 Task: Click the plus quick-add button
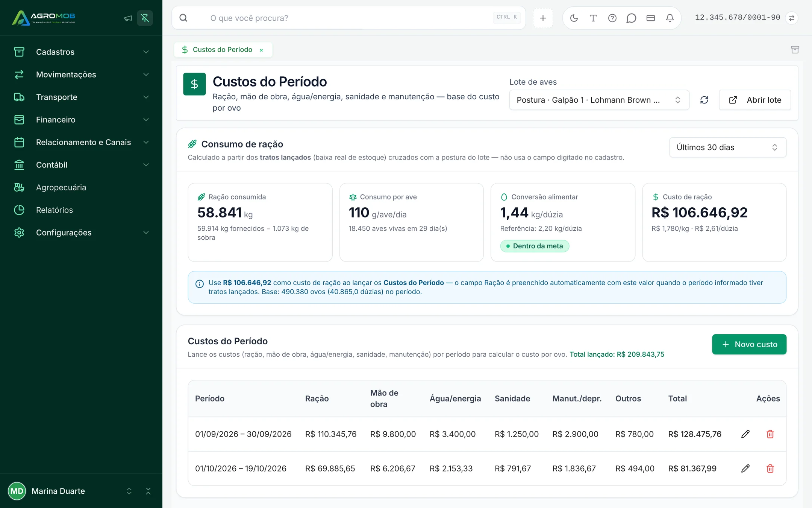pos(543,18)
